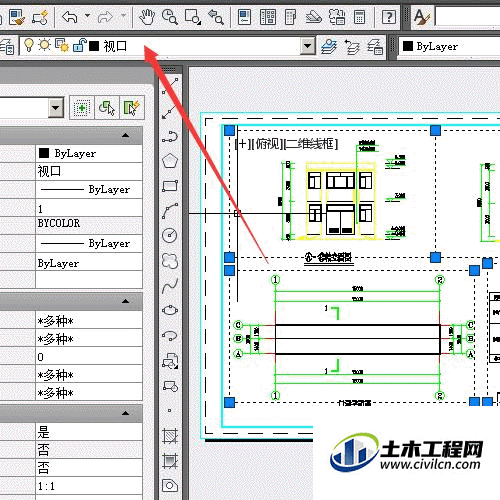Select the Region tool
500x500 pixels.
point(170,486)
